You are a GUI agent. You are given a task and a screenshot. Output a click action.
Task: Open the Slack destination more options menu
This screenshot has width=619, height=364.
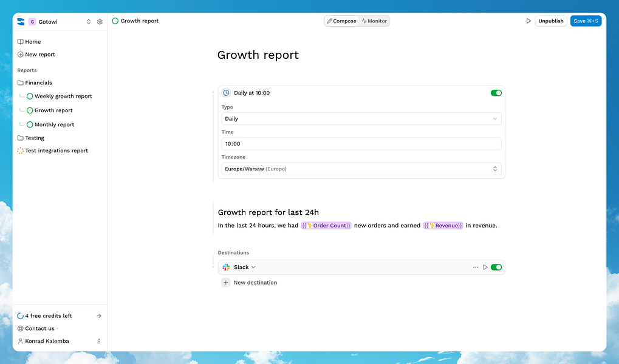475,268
